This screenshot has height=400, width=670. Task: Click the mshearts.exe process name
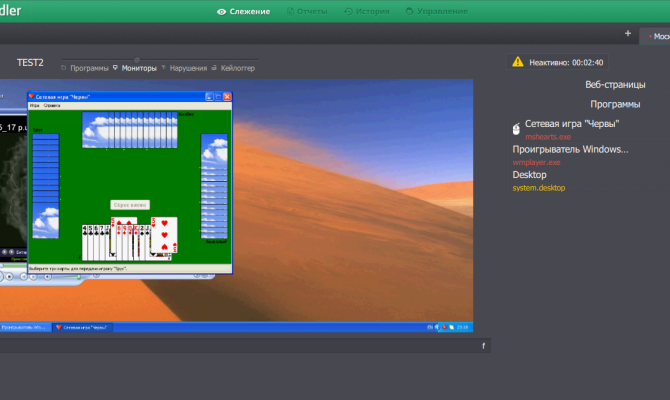coord(548,137)
